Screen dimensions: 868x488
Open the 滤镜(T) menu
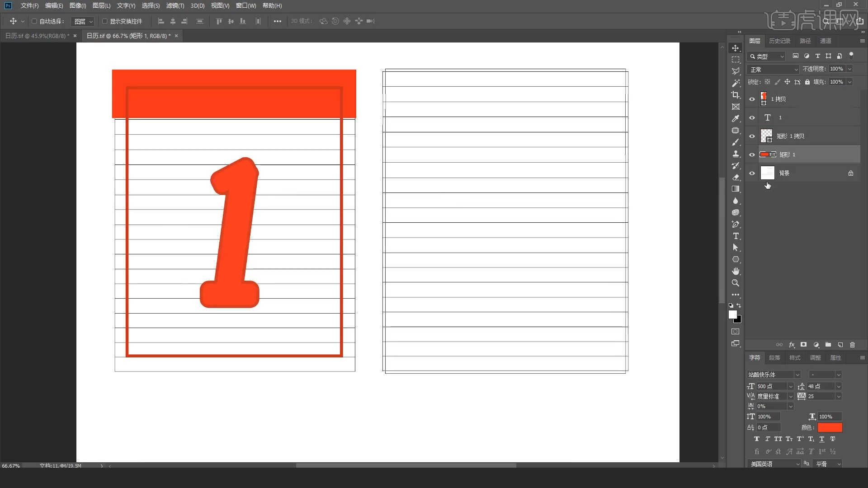click(175, 6)
